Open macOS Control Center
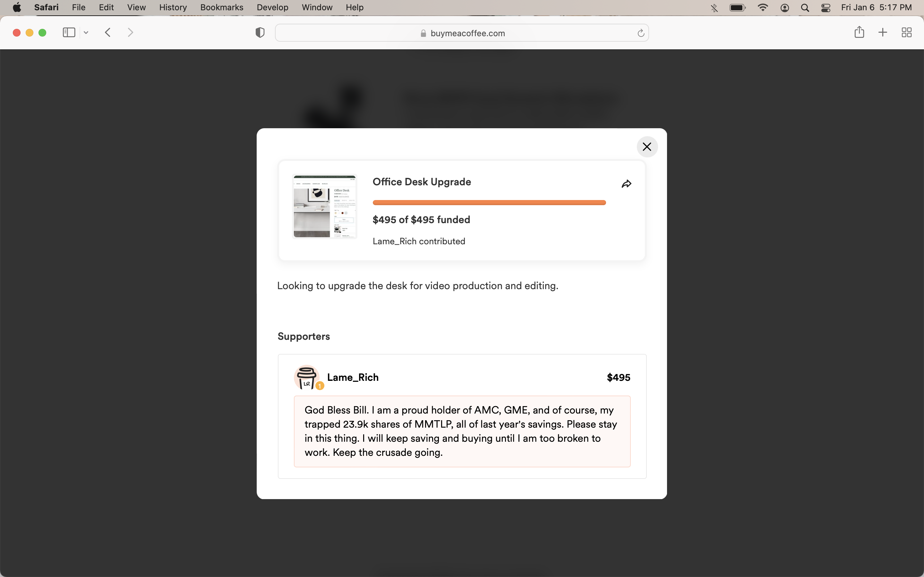The image size is (924, 577). coord(826,8)
